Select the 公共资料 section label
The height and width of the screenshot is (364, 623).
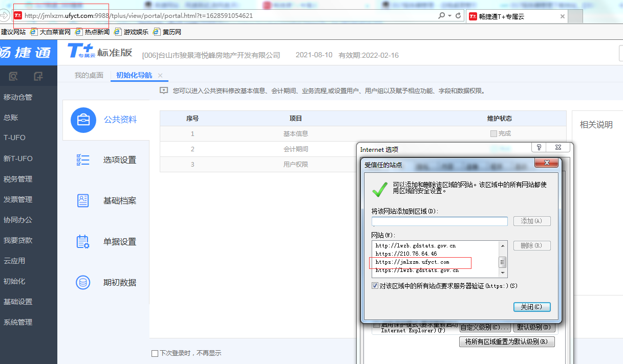[120, 120]
